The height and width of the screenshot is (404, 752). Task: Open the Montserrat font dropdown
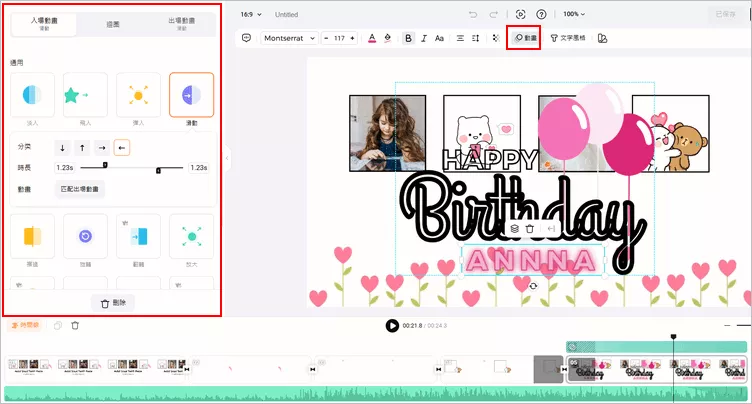click(289, 38)
